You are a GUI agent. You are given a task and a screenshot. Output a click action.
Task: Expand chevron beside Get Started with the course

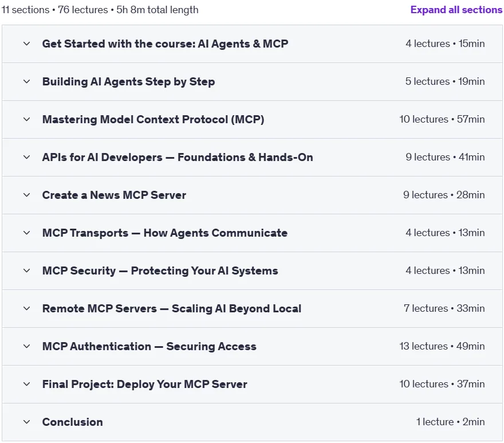click(27, 44)
